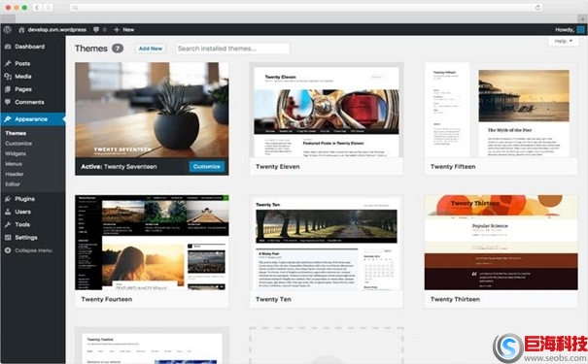Click the Add New themes button
The height and width of the screenshot is (364, 588).
coord(151,49)
